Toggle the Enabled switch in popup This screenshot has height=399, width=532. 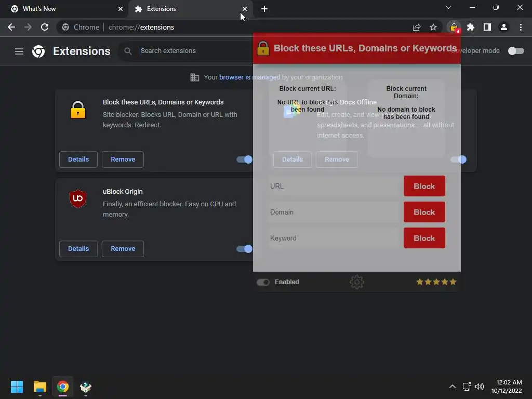(263, 282)
